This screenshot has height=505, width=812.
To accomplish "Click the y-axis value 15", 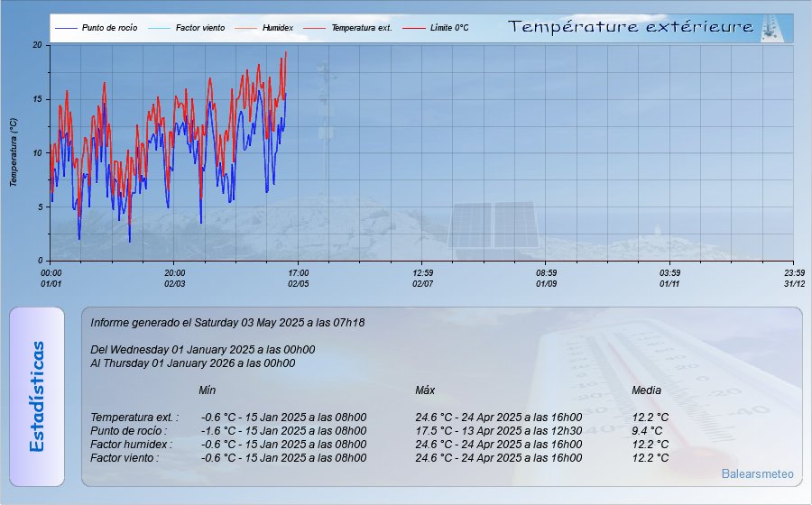I will (37, 99).
